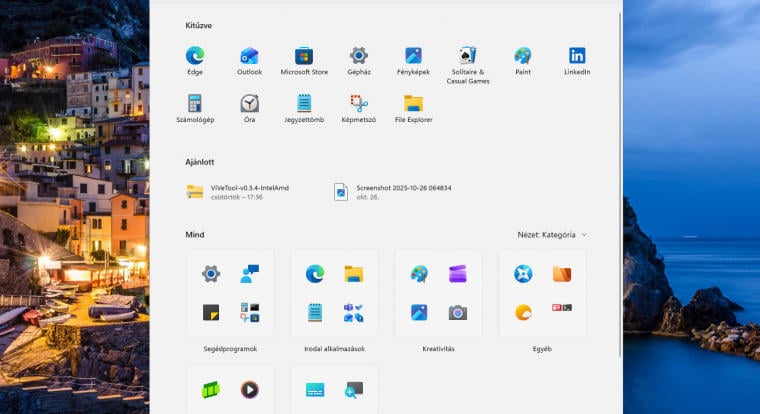Open blue circular star icon in Egyéb
This screenshot has height=414, width=760.
(x=523, y=274)
